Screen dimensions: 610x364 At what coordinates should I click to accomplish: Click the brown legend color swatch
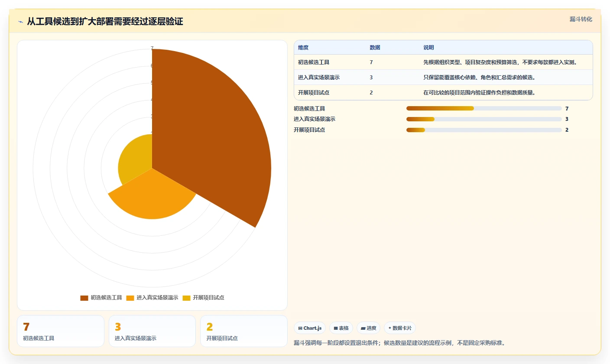point(84,298)
